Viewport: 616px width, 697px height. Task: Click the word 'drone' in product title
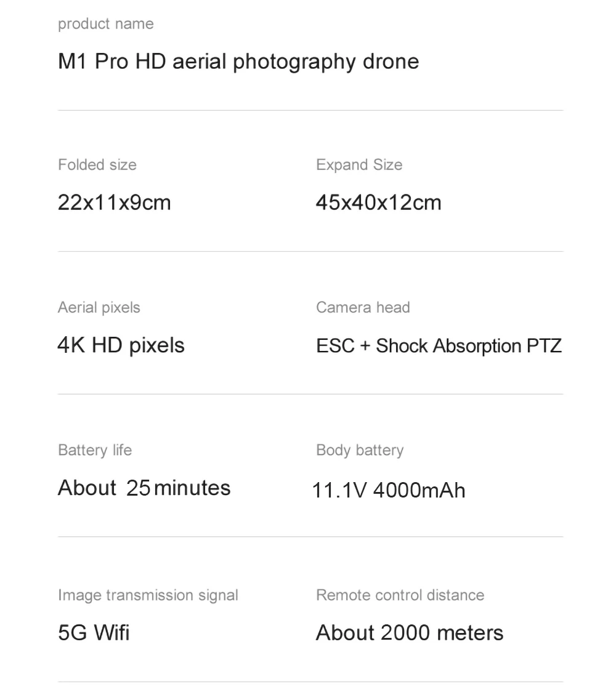pos(391,62)
